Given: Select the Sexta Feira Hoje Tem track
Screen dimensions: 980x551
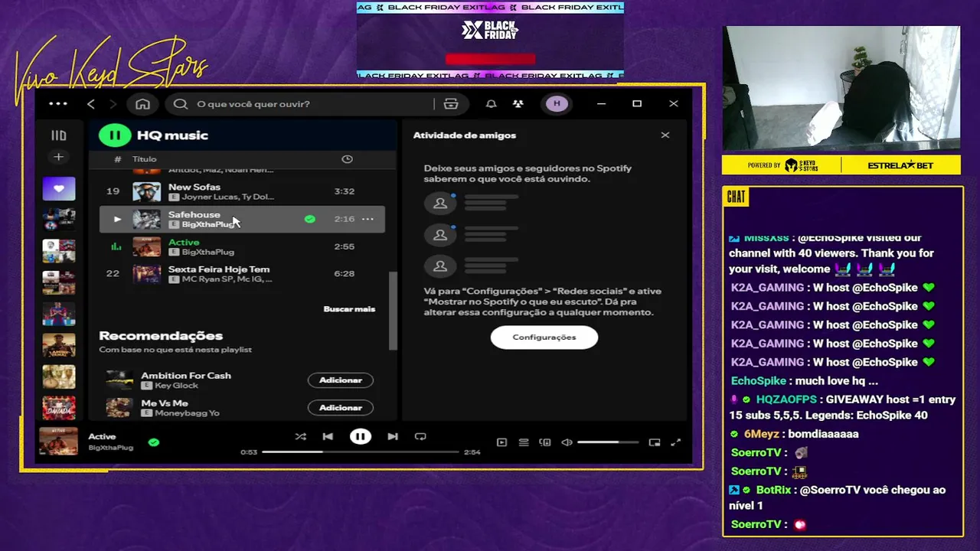Looking at the screenshot, I should pyautogui.click(x=242, y=274).
